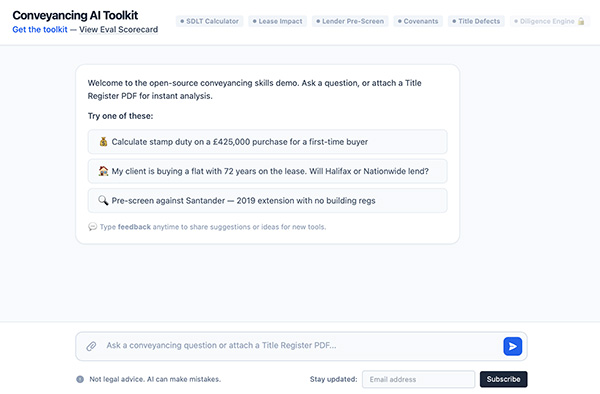The image size is (600, 394).
Task: Choose the Covenants chip
Action: (418, 21)
